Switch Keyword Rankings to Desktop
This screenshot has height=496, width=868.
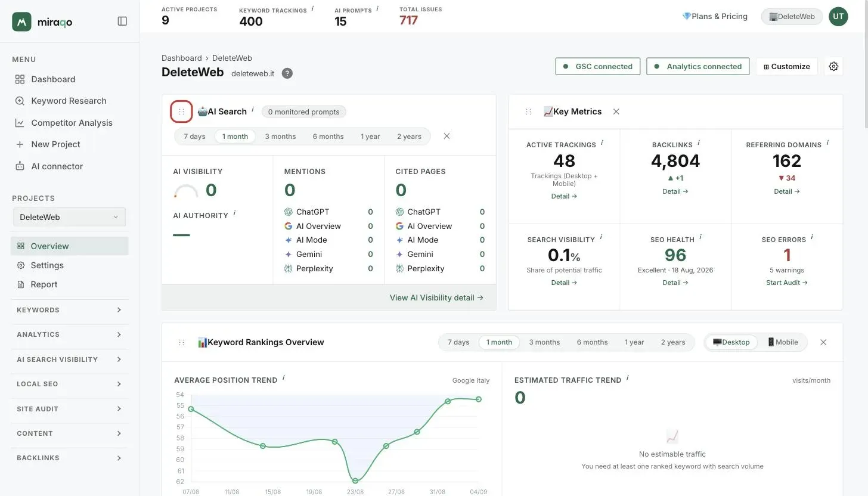click(731, 342)
